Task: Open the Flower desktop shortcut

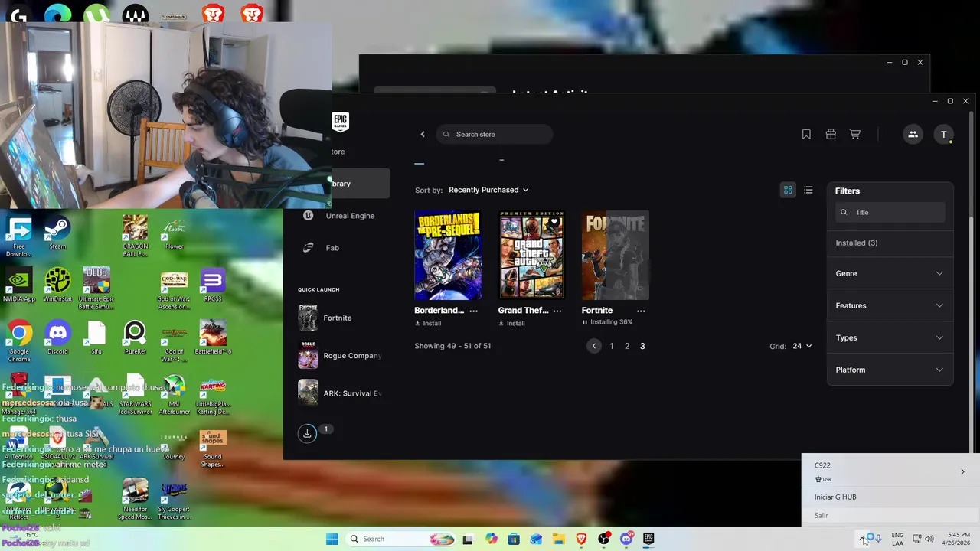Action: click(174, 233)
